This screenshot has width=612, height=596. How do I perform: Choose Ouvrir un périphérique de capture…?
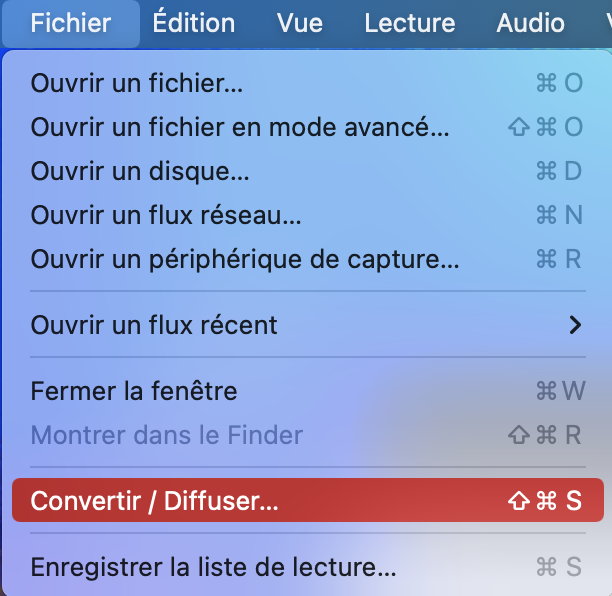(x=245, y=259)
